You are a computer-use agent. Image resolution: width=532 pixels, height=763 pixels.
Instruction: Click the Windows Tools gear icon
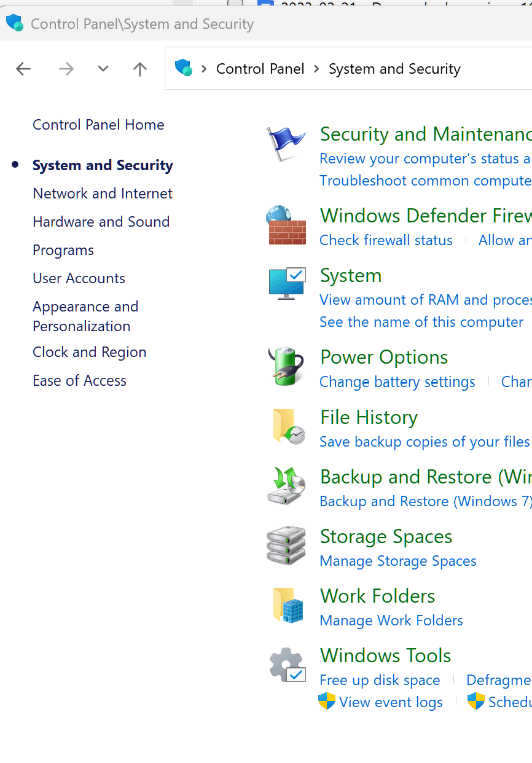(x=287, y=665)
